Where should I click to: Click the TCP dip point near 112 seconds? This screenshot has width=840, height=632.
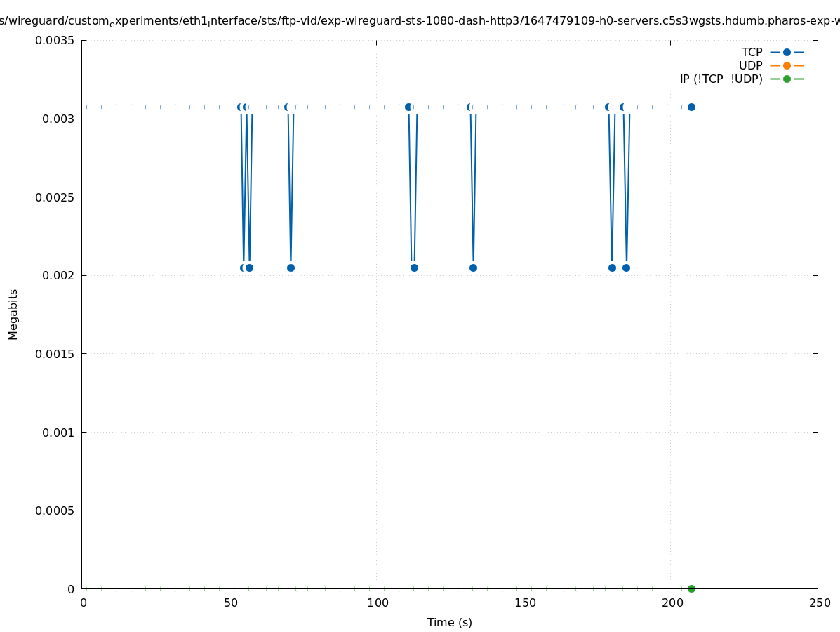click(x=414, y=268)
